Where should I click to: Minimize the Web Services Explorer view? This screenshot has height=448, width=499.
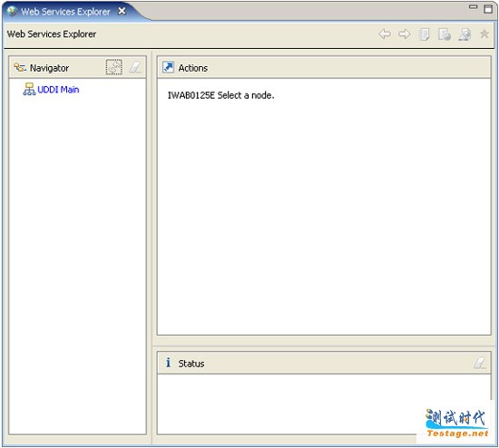474,7
